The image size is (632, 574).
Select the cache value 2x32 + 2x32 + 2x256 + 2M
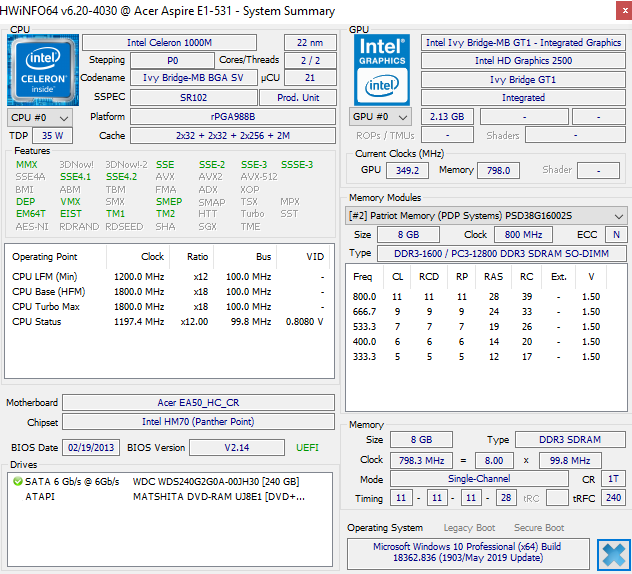233,135
